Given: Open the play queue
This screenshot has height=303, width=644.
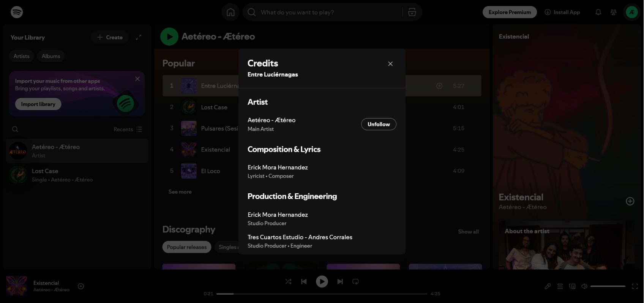Looking at the screenshot, I should point(560,286).
